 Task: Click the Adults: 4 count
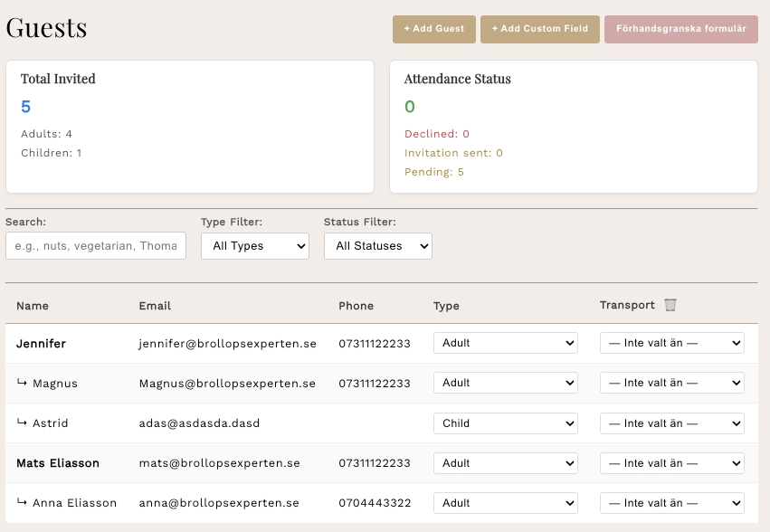coord(47,134)
